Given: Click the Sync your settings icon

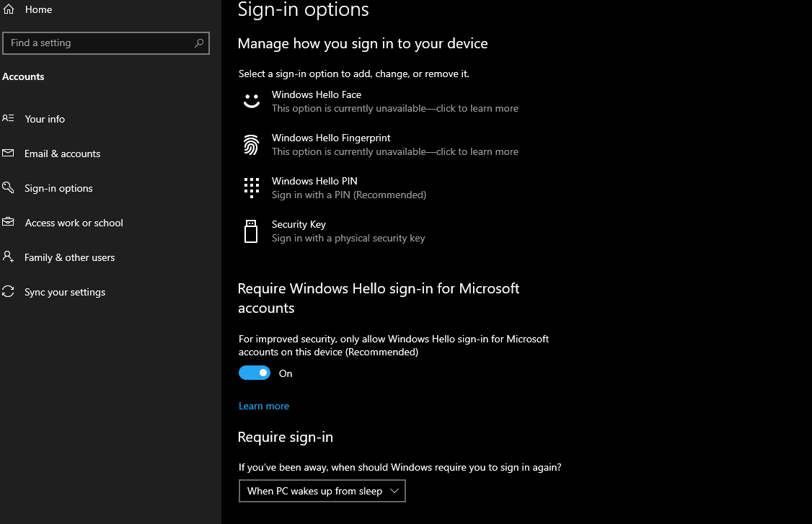Looking at the screenshot, I should 8,291.
